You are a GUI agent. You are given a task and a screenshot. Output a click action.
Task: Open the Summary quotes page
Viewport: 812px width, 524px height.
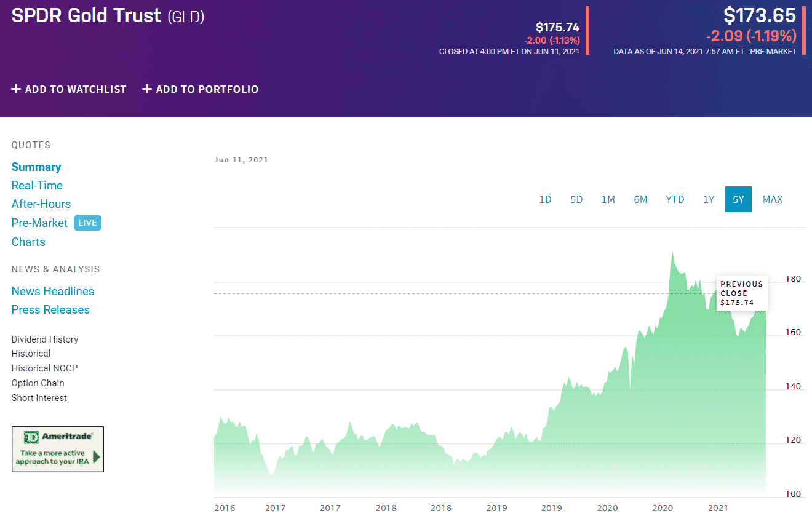tap(36, 167)
